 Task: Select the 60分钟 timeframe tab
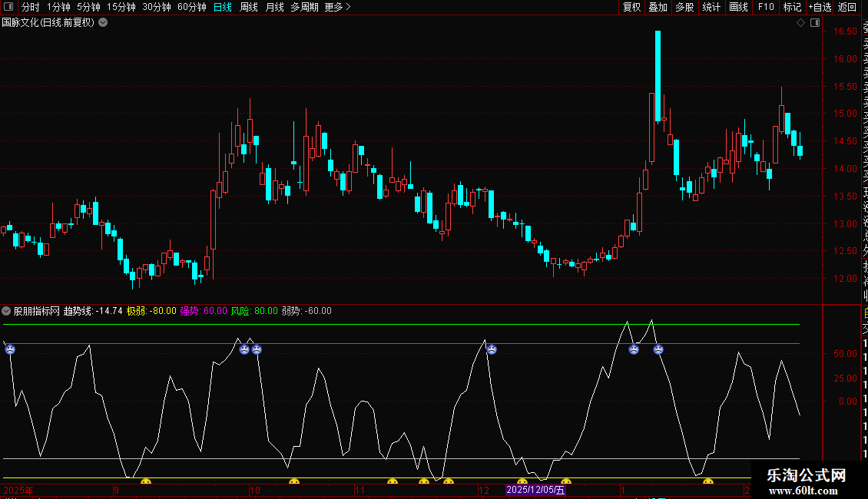[191, 7]
